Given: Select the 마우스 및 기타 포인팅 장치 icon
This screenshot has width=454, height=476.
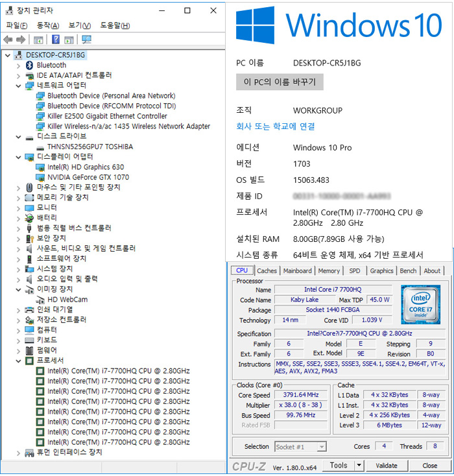Looking at the screenshot, I should [x=29, y=187].
